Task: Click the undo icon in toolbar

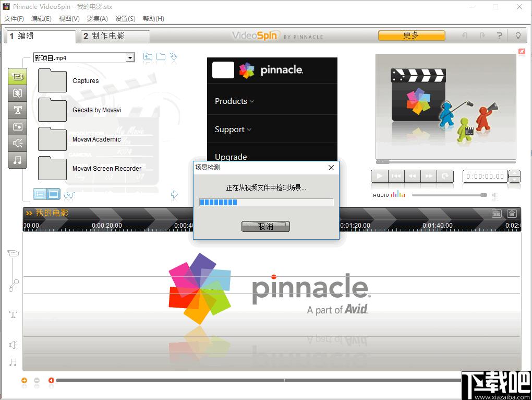Action: pos(465,36)
